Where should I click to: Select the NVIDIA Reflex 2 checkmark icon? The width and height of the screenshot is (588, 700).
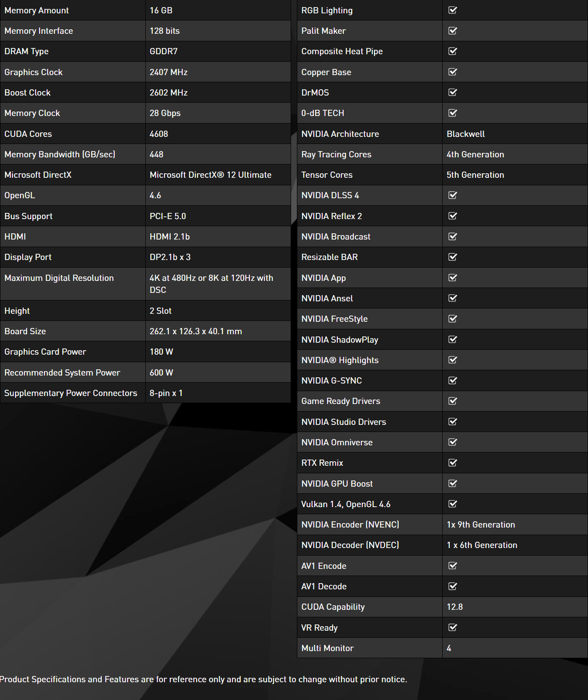click(453, 216)
